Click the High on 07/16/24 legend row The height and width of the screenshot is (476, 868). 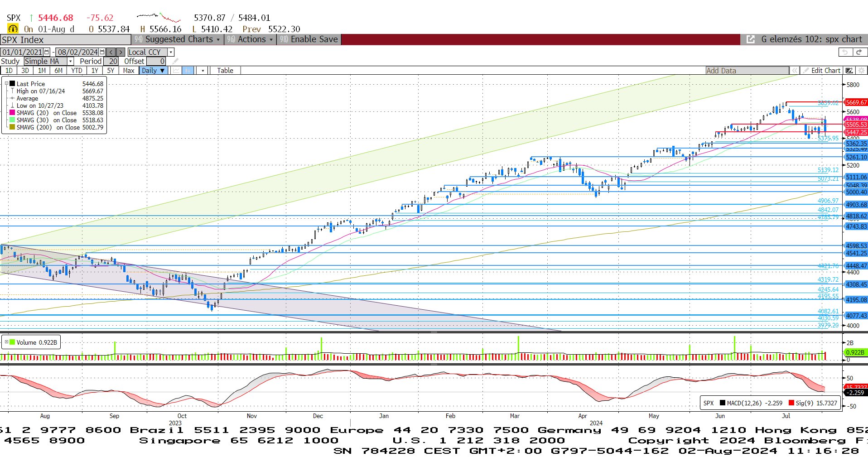pos(56,91)
